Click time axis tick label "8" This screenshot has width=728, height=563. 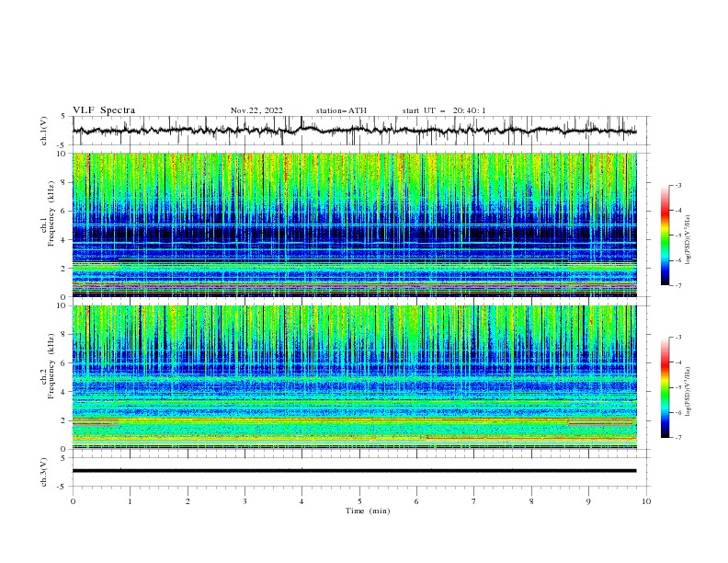[531, 501]
